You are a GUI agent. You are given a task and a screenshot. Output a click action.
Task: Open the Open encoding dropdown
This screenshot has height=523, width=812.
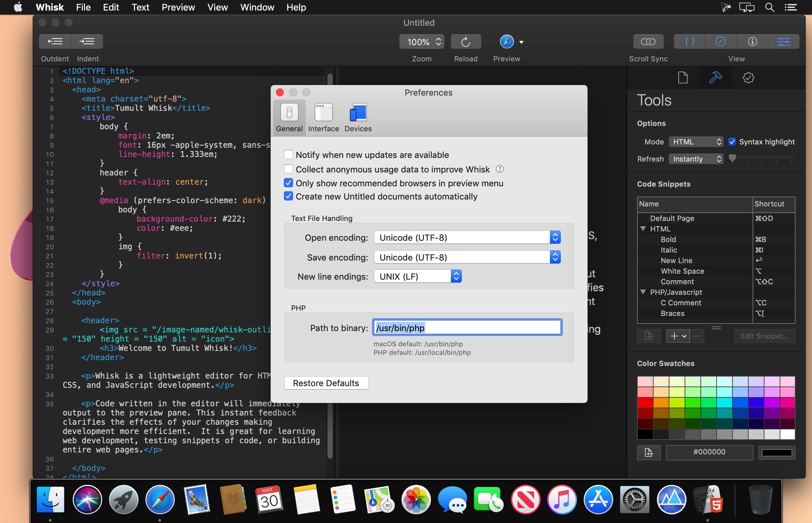click(467, 237)
